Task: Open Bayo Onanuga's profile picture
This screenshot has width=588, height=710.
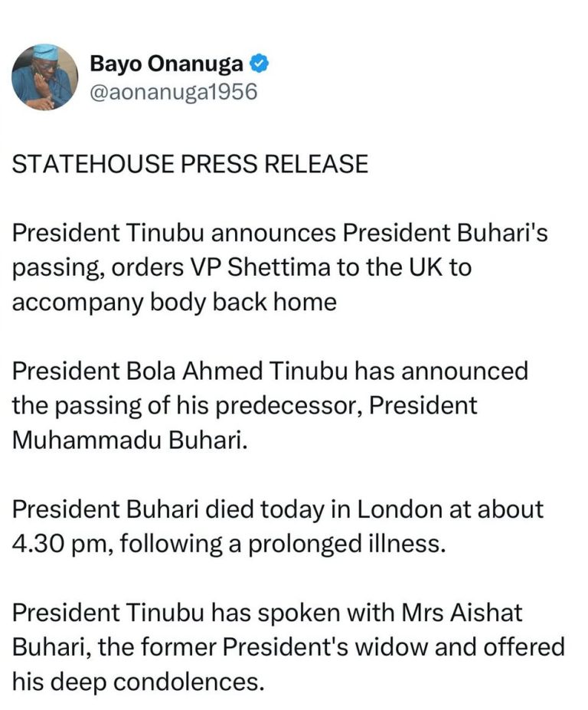Action: (x=44, y=76)
